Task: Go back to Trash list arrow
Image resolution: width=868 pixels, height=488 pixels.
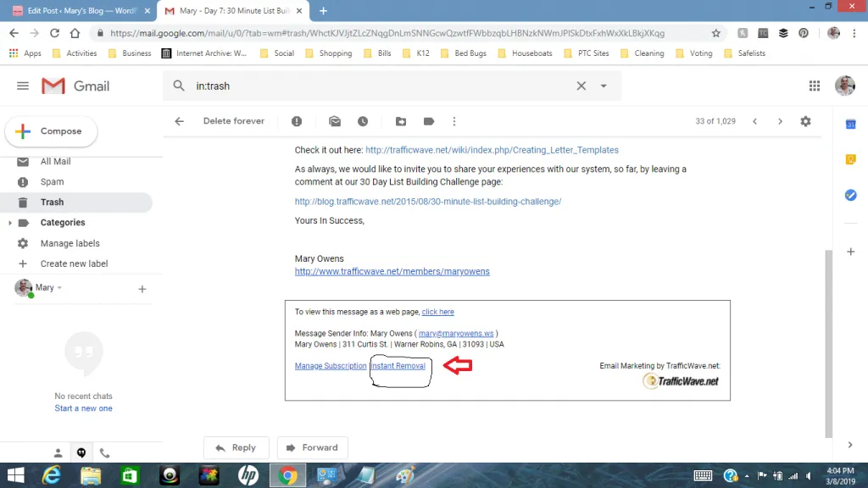Action: [180, 121]
